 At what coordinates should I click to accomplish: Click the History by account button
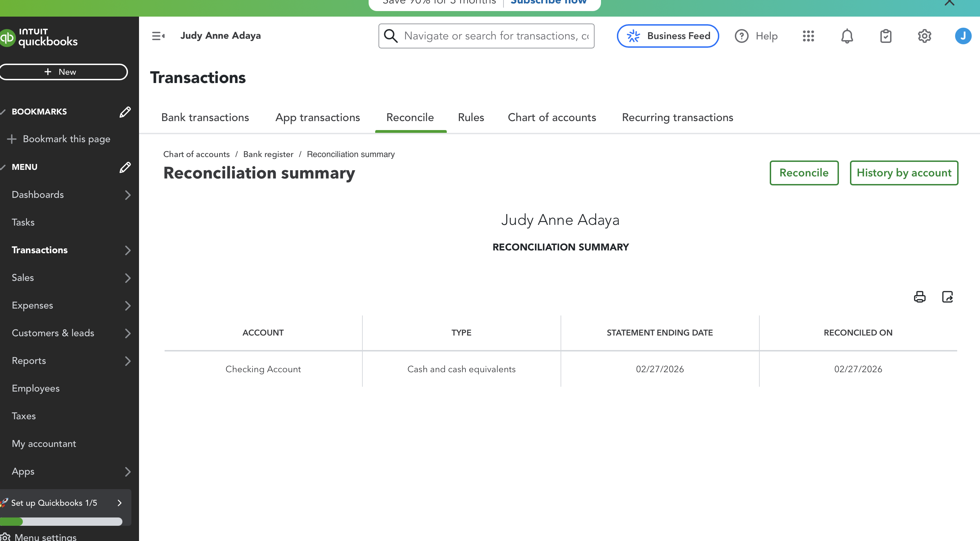pyautogui.click(x=904, y=173)
